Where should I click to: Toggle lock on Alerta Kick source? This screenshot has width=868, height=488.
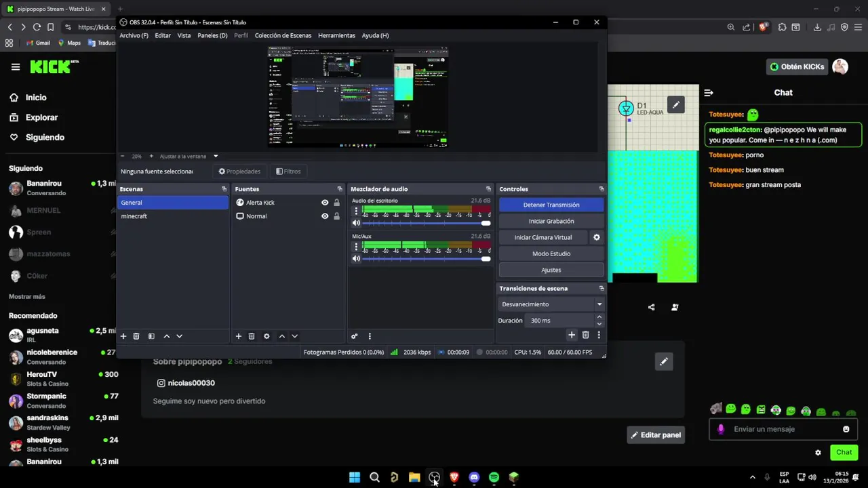point(336,203)
